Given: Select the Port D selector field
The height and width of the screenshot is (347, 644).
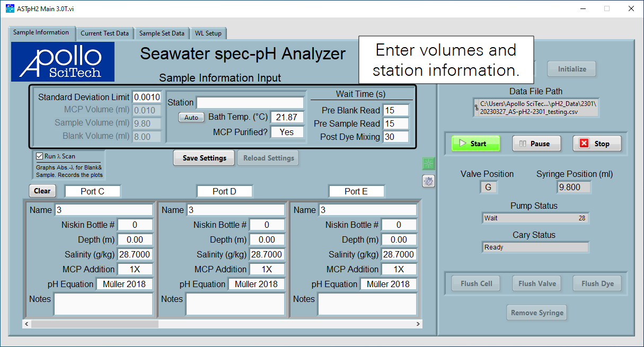Looking at the screenshot, I should (x=225, y=191).
